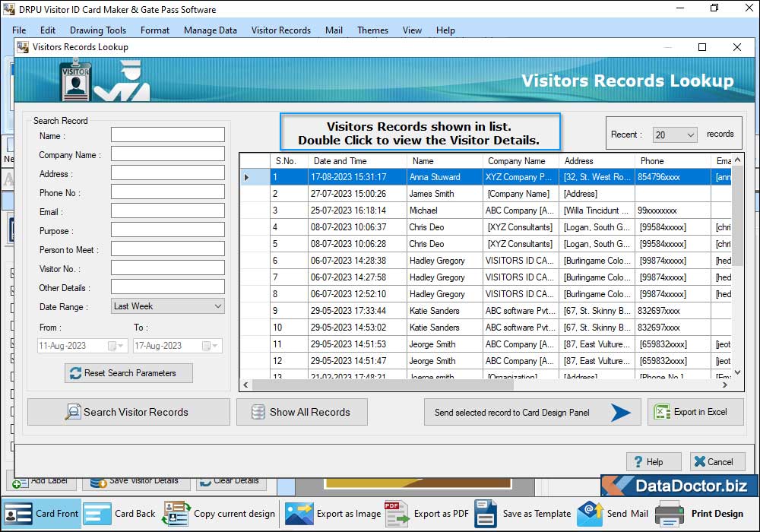Open the Manage Data menu
The height and width of the screenshot is (532, 760).
pos(211,30)
